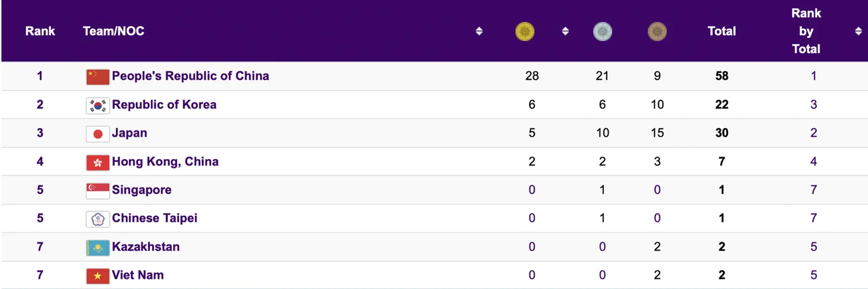The image size is (868, 289).
Task: Open the Kazakhstan team link
Action: tap(146, 247)
